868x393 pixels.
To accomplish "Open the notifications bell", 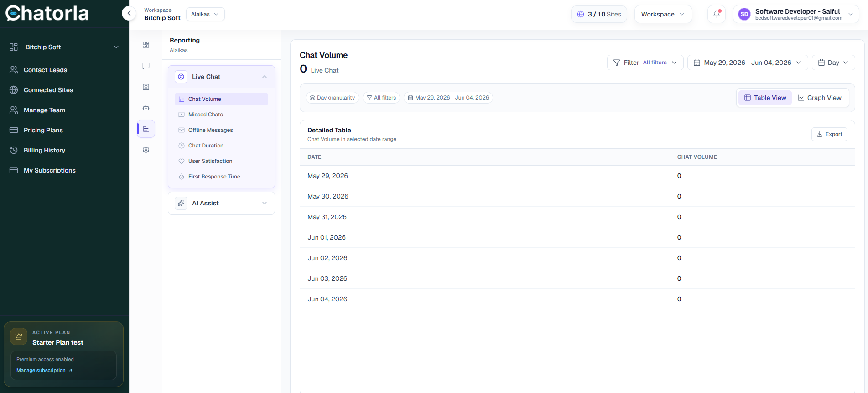I will [717, 14].
